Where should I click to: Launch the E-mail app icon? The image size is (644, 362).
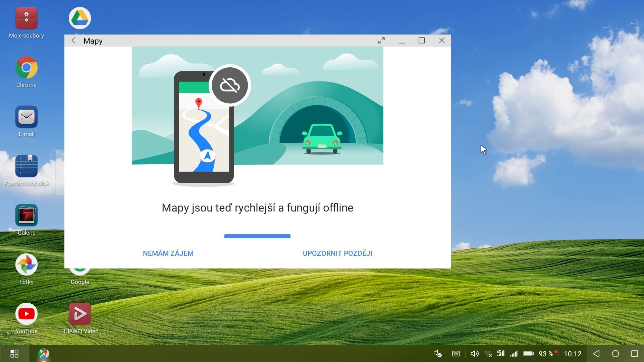[26, 117]
